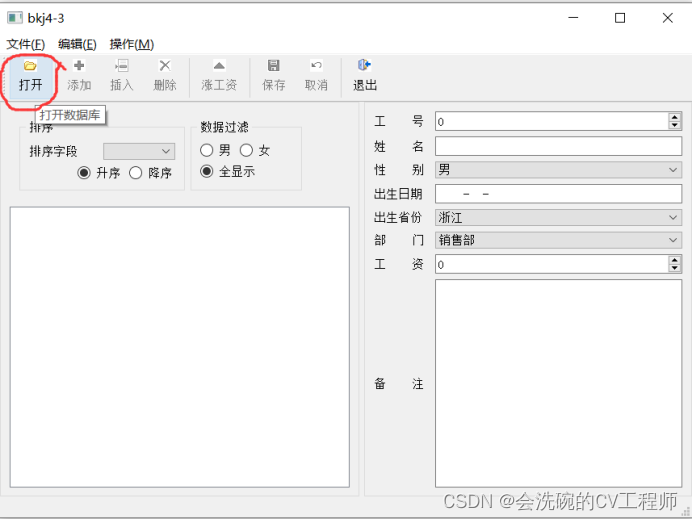The height and width of the screenshot is (520, 693).
Task: Open the 编辑(E) menu
Action: (x=77, y=44)
